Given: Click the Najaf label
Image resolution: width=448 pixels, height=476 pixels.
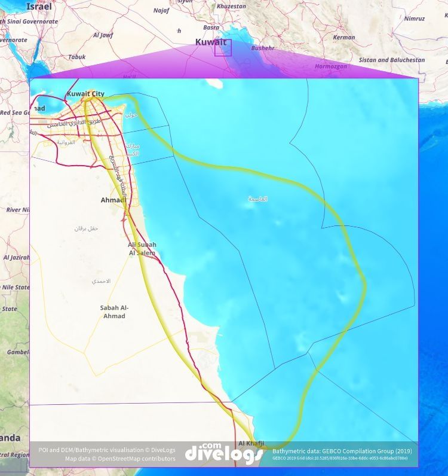Looking at the screenshot, I should (x=161, y=11).
